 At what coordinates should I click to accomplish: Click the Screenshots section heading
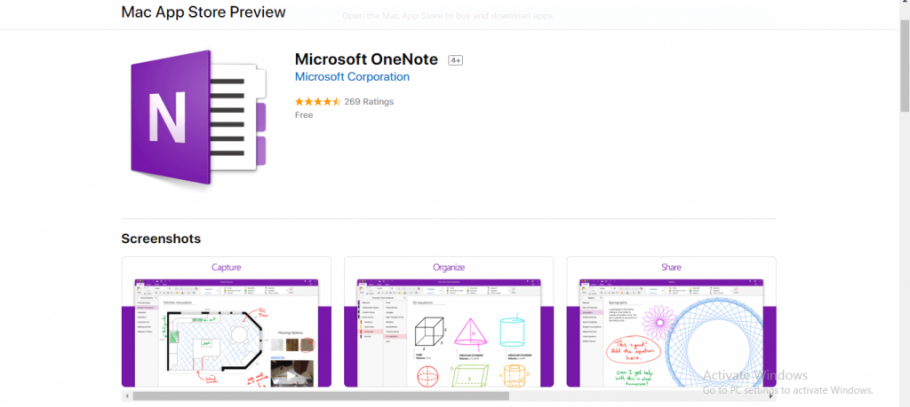click(161, 239)
